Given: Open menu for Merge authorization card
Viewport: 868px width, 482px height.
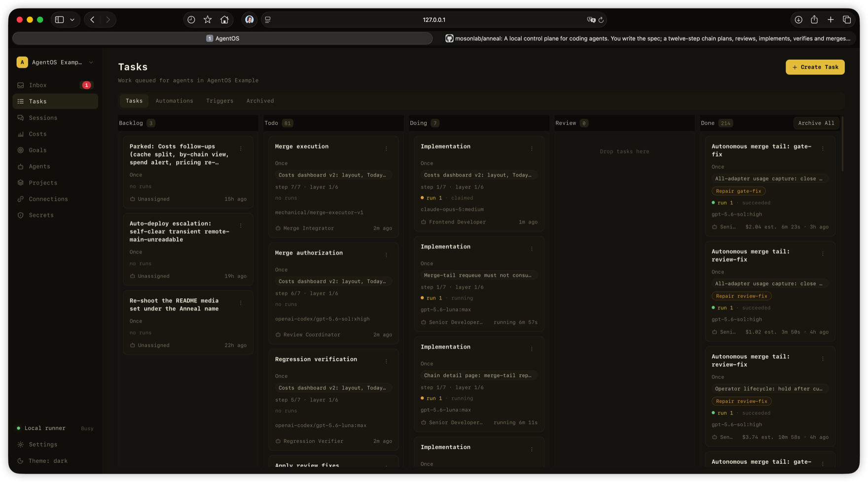Looking at the screenshot, I should (386, 255).
